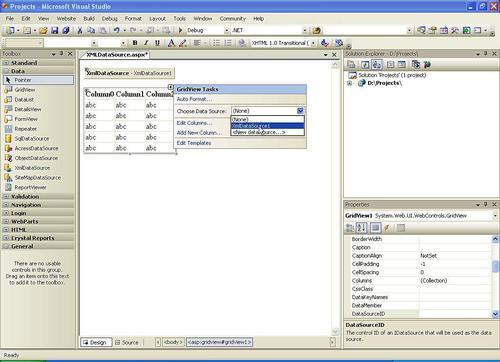Auto-hide the Solution Explorer panel

(x=486, y=53)
